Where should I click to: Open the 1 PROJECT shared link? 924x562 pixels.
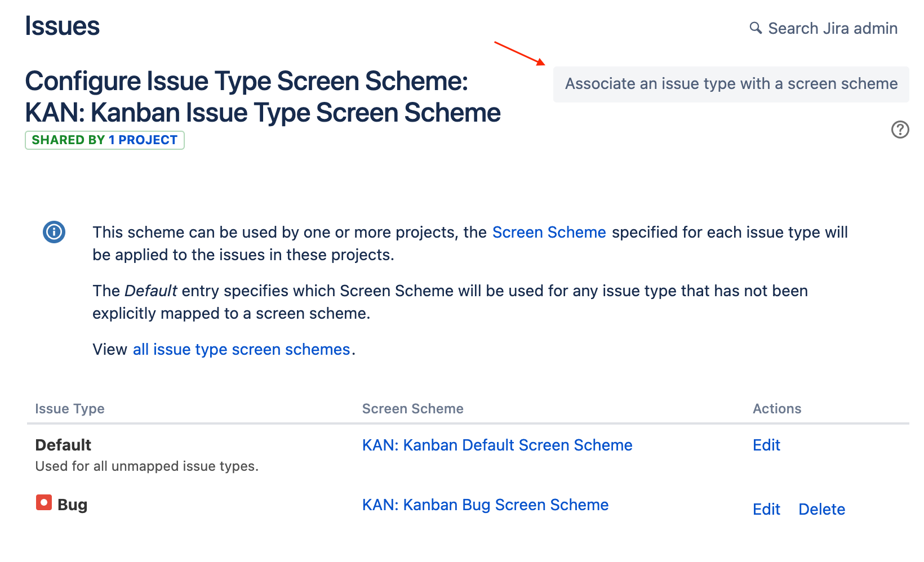pyautogui.click(x=143, y=140)
